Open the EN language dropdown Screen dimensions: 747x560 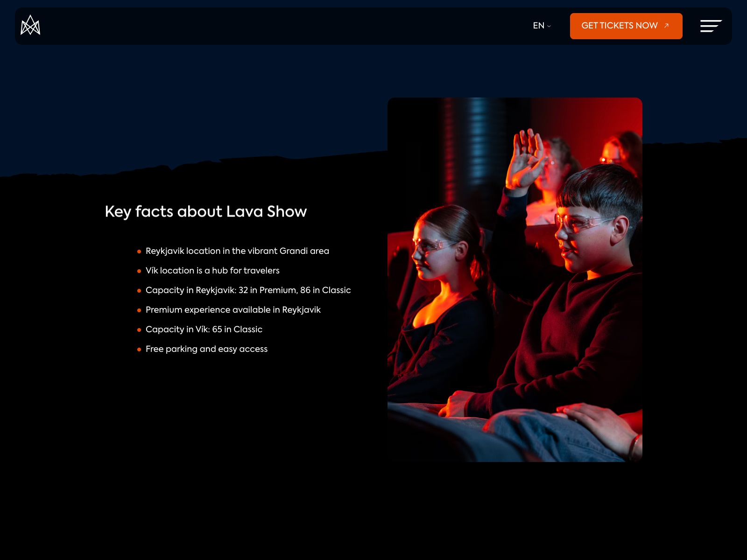[542, 26]
